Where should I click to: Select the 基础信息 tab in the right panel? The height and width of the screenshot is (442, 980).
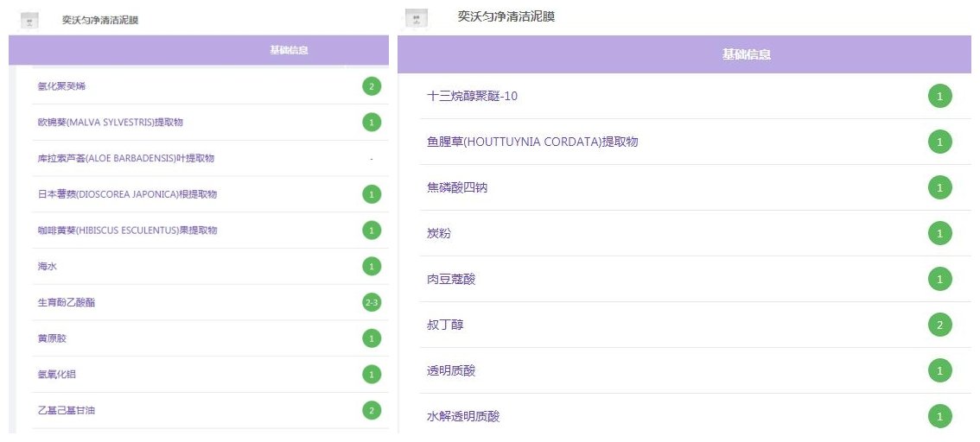point(746,54)
